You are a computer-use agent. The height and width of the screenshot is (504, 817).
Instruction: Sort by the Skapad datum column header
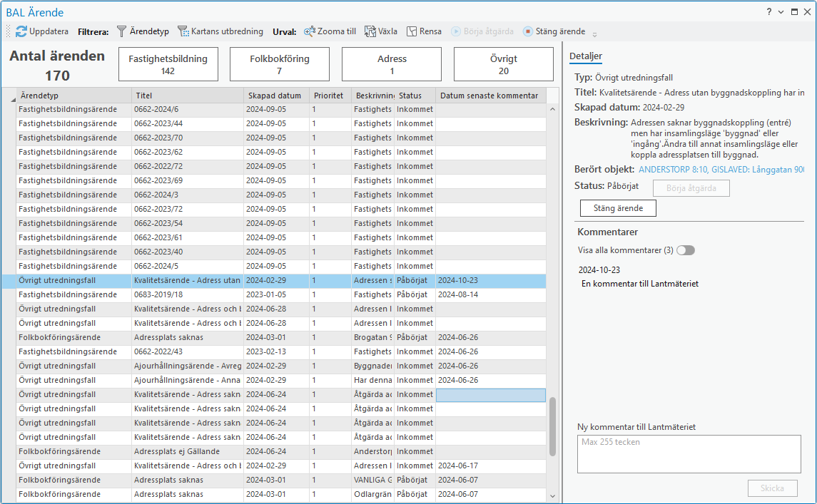click(275, 96)
